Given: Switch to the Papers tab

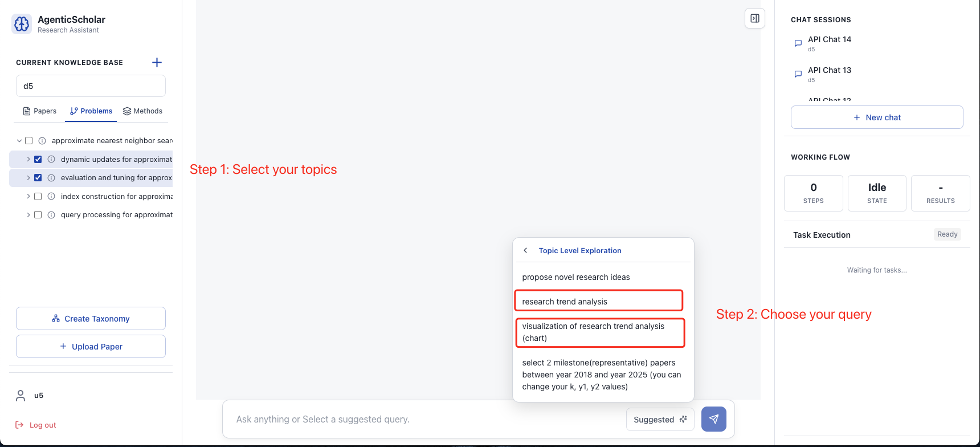Looking at the screenshot, I should click(39, 111).
